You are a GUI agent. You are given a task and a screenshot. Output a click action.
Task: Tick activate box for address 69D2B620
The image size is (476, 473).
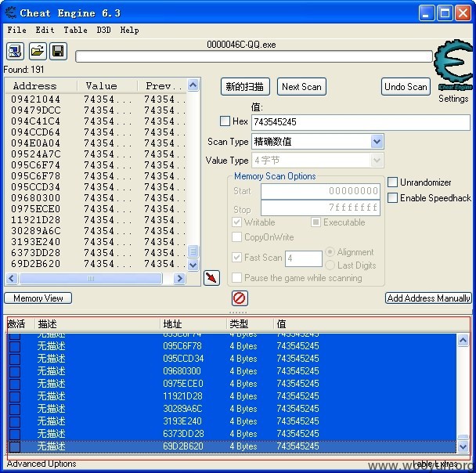tap(15, 446)
